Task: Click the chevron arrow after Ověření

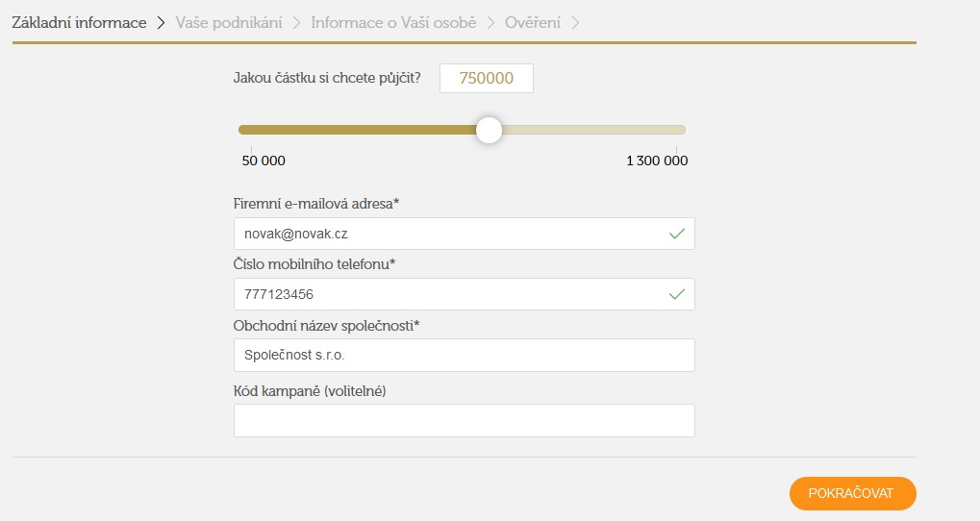Action: point(575,23)
